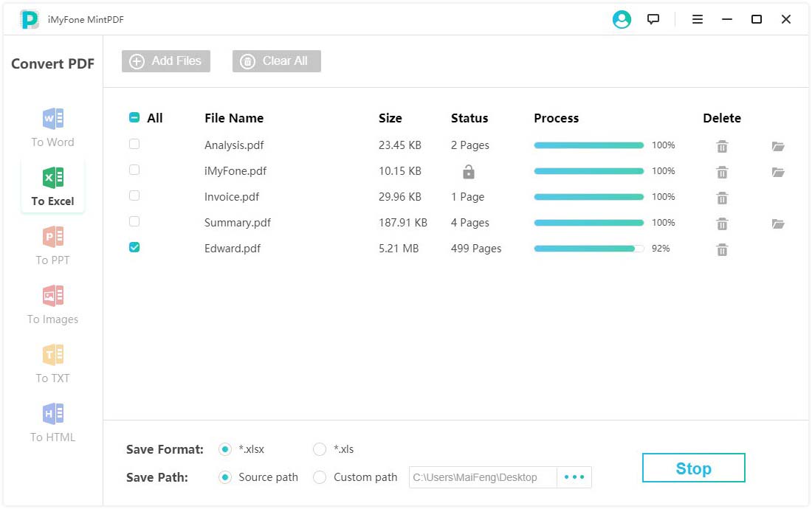Open the hamburger menu
This screenshot has height=509, width=812.
(698, 20)
